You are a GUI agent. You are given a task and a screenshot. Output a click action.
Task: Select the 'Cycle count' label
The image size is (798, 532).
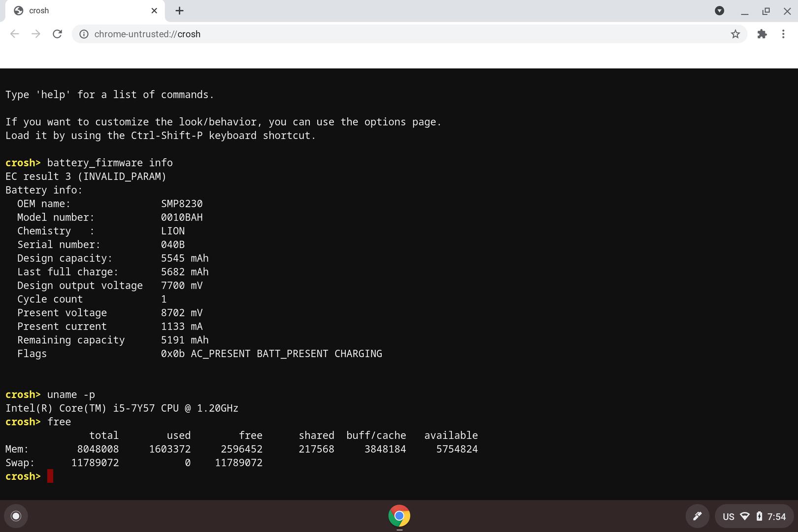(x=50, y=299)
